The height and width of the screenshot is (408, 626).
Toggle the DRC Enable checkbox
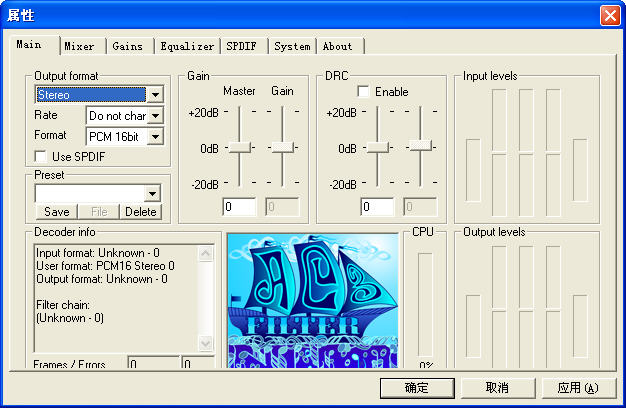pos(363,92)
